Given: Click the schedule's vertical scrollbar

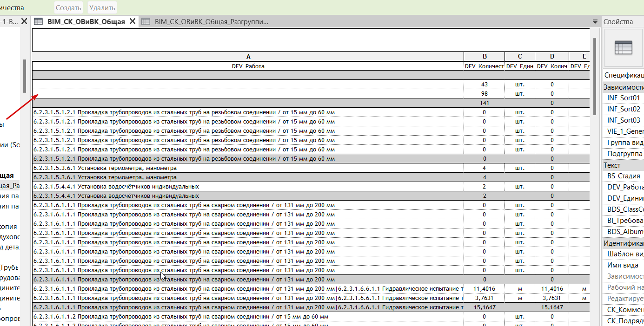Looking at the screenshot, I should click(x=594, y=76).
